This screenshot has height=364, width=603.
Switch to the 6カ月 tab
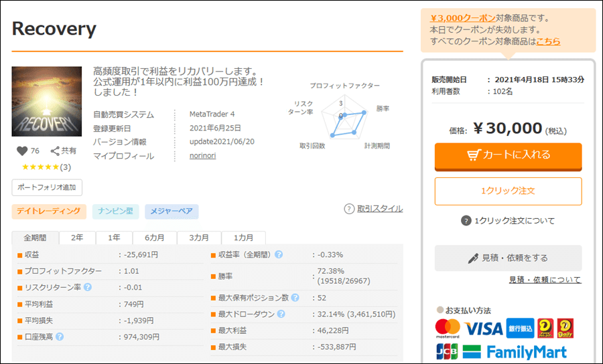click(x=154, y=238)
